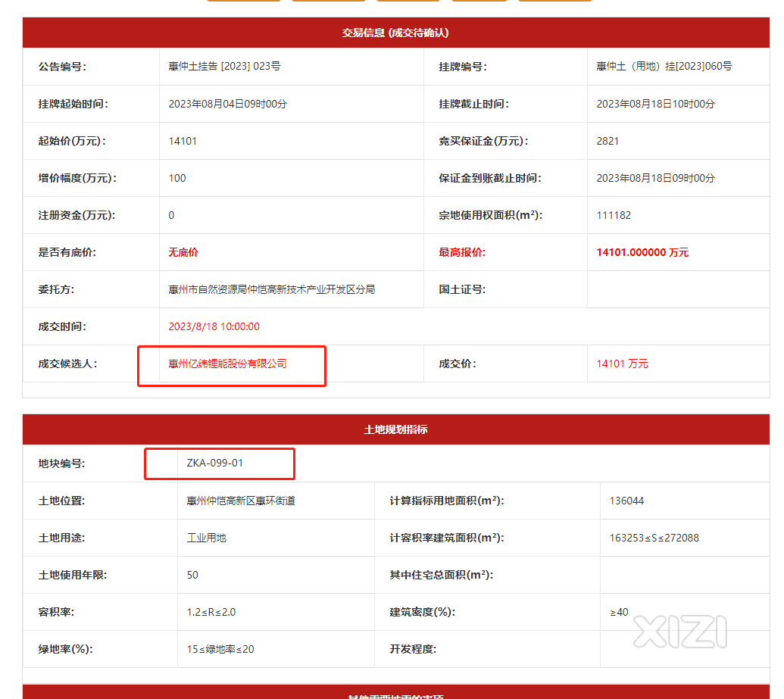Click the '土地使用年限:' label

(x=73, y=575)
